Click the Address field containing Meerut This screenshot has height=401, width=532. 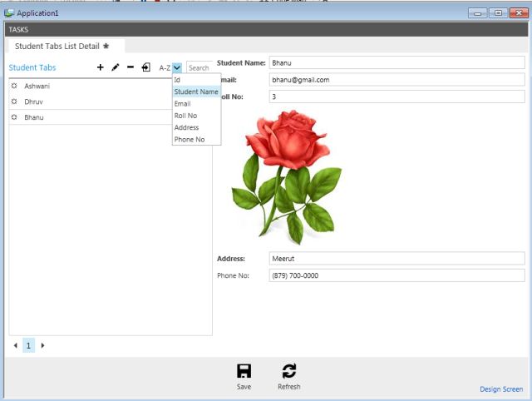pos(397,258)
